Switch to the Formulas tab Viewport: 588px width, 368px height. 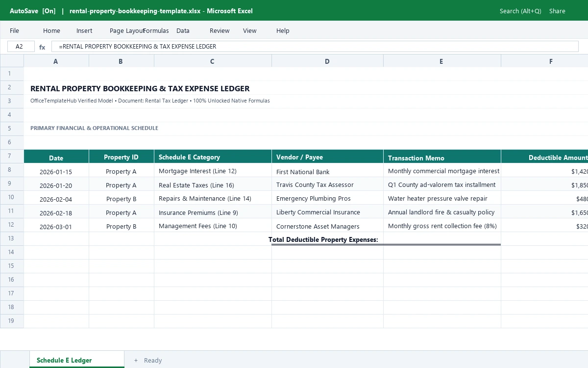[x=156, y=30]
